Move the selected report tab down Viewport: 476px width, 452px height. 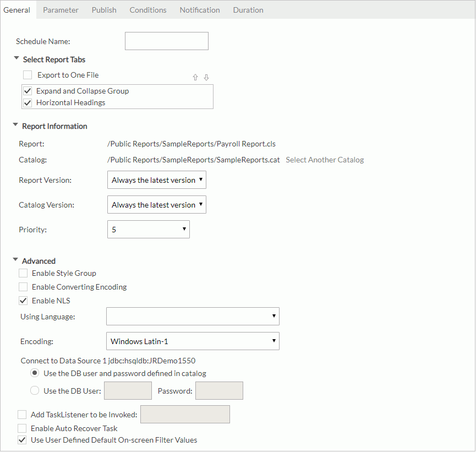206,77
